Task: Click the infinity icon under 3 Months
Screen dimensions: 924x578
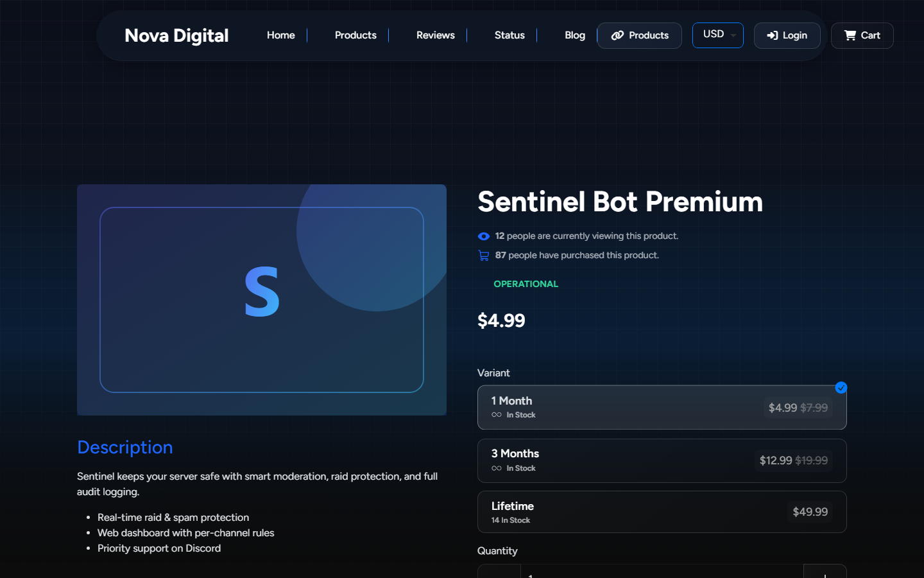Action: click(x=497, y=468)
